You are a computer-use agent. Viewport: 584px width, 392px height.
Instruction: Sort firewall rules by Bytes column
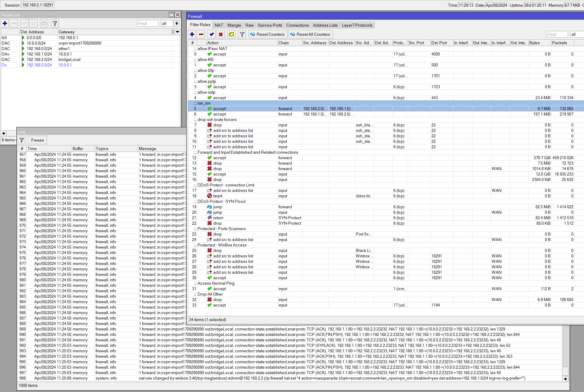tap(539, 43)
